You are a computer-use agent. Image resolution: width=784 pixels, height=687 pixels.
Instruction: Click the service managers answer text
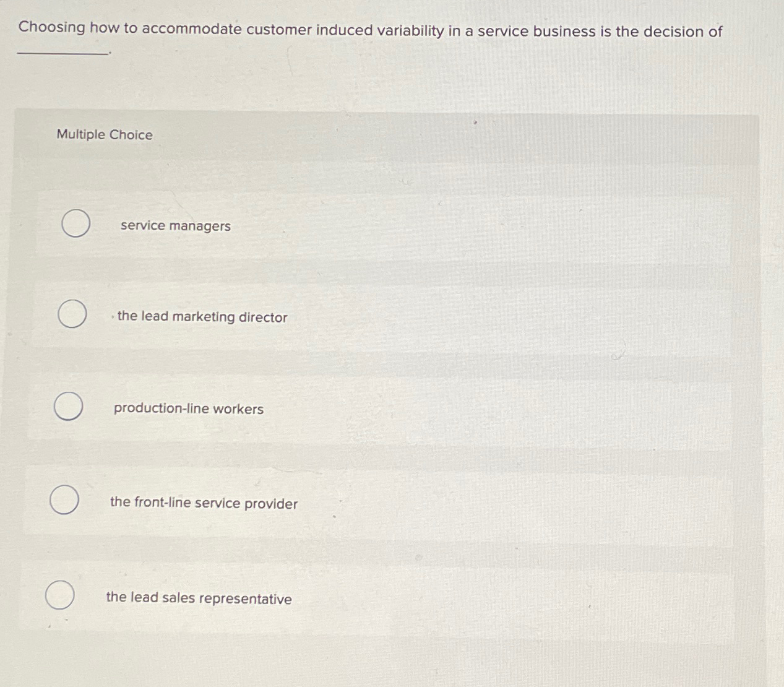175,227
